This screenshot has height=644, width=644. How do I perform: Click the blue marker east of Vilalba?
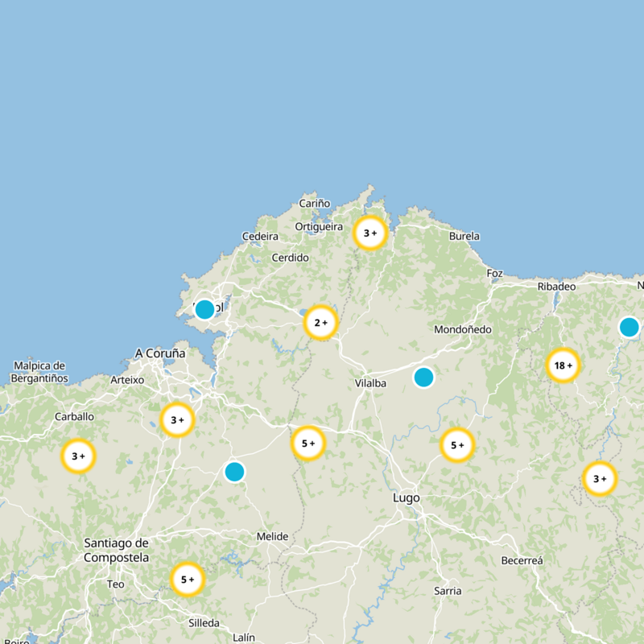(423, 377)
